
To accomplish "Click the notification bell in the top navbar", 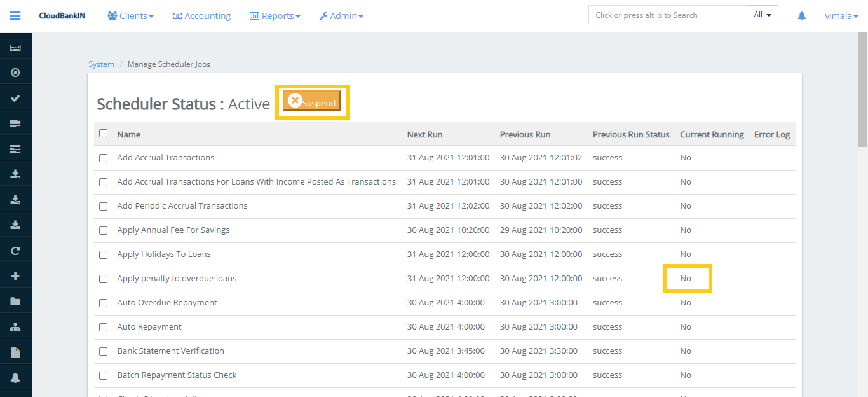I will pos(801,15).
